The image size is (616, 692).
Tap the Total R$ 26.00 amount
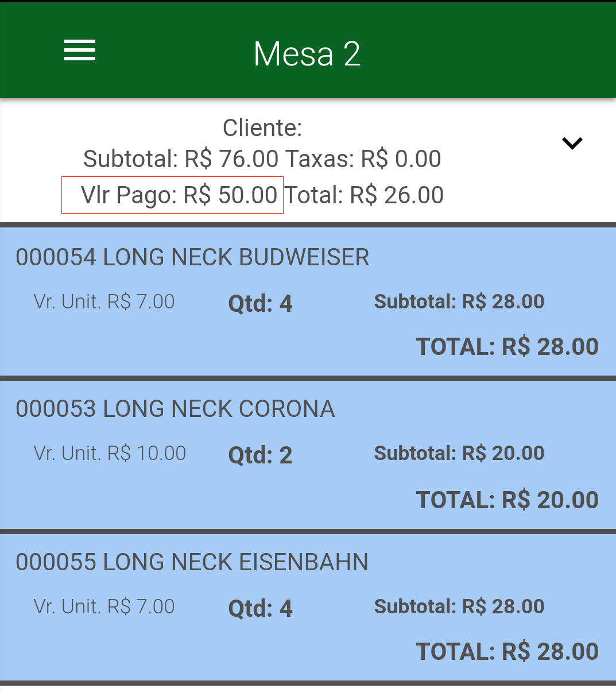click(364, 195)
